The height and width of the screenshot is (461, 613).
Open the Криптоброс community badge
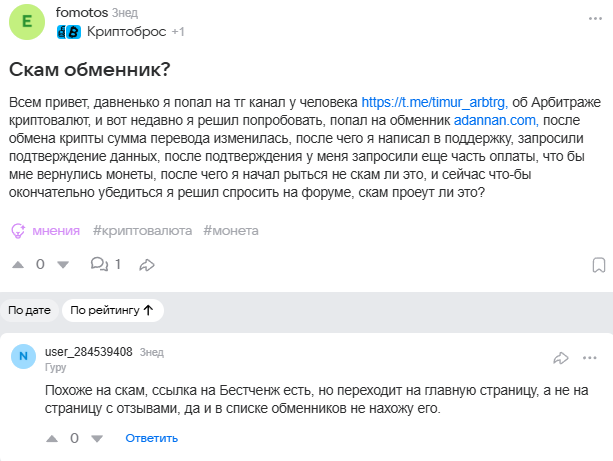[x=126, y=31]
